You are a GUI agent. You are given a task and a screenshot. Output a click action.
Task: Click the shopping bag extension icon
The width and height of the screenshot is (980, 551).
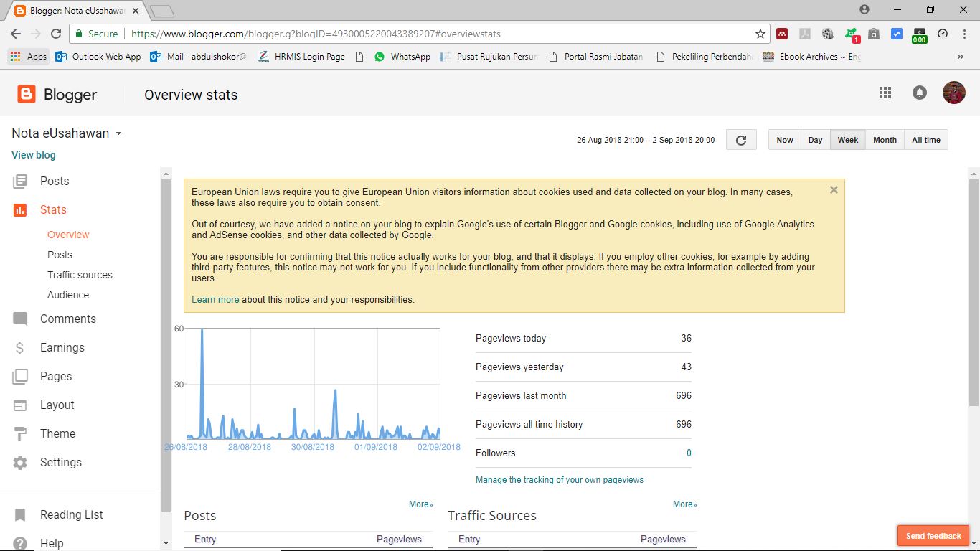pos(874,34)
